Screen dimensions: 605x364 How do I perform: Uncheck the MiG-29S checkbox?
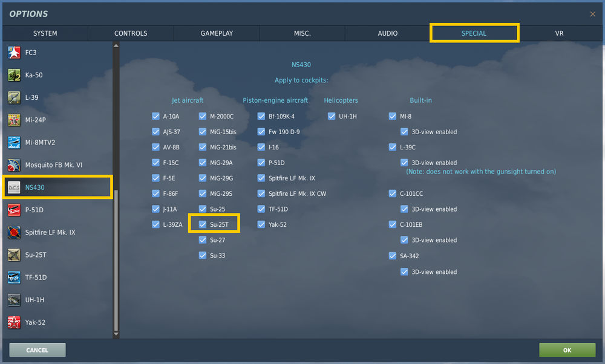203,193
